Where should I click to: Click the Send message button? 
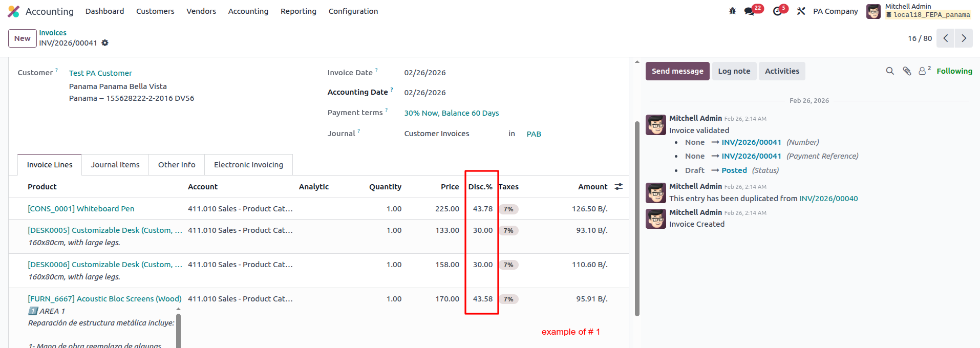click(677, 71)
